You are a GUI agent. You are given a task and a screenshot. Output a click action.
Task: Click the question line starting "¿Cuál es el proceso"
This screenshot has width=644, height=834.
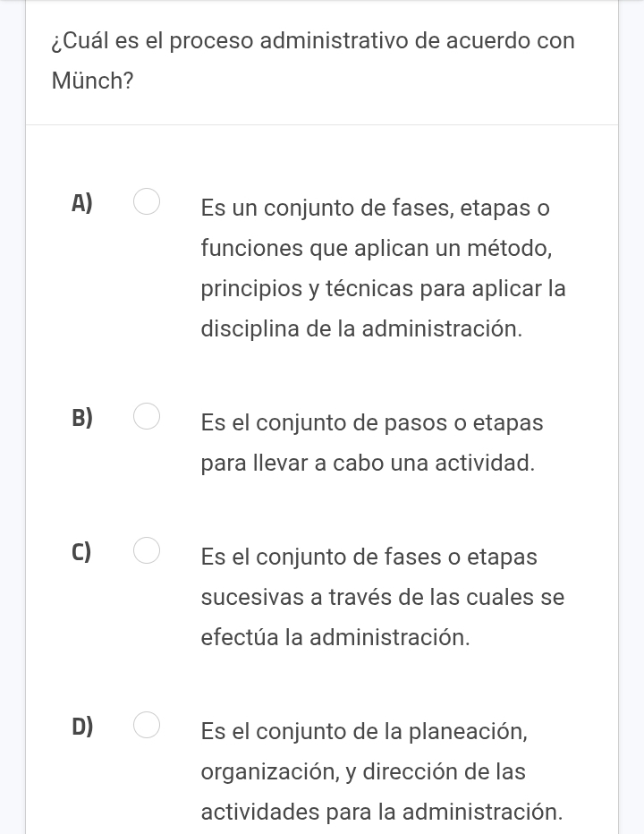click(x=313, y=41)
